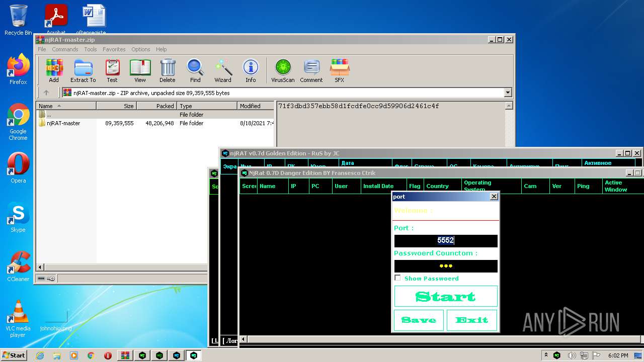Open Firefox desktop shortcut
This screenshot has width=644, height=362.
point(18,69)
